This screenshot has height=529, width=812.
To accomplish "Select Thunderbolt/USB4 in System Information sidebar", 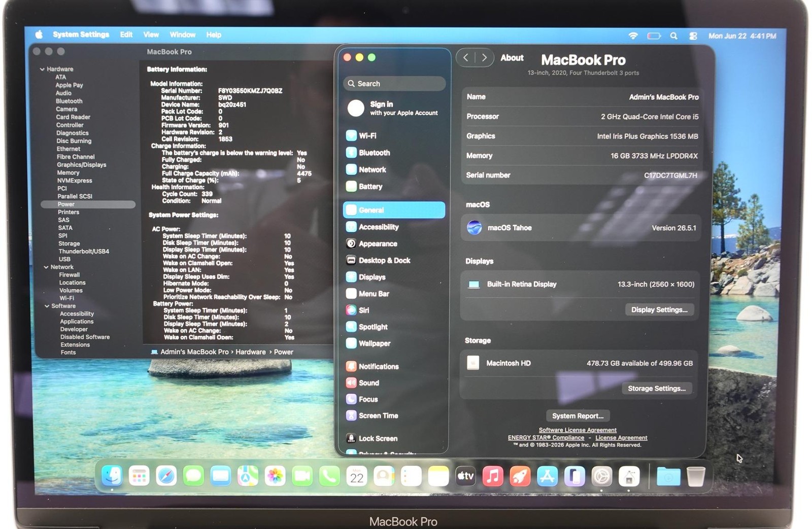I will click(x=84, y=251).
